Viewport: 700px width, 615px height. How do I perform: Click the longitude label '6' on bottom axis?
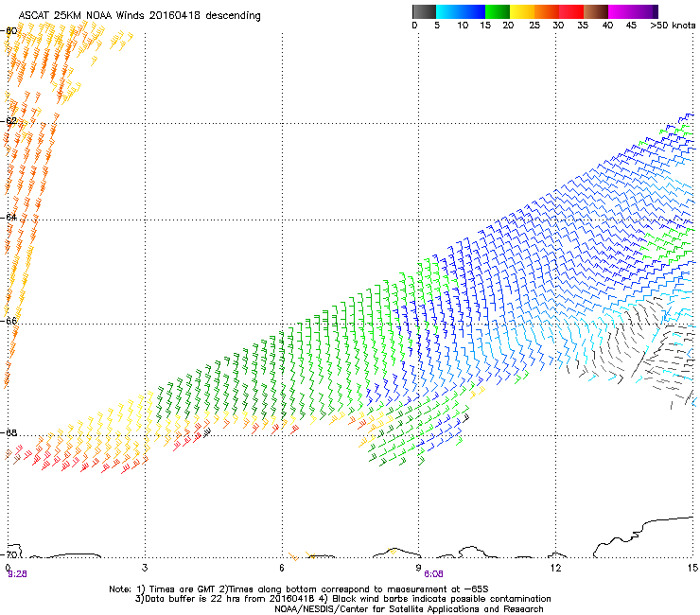point(282,568)
